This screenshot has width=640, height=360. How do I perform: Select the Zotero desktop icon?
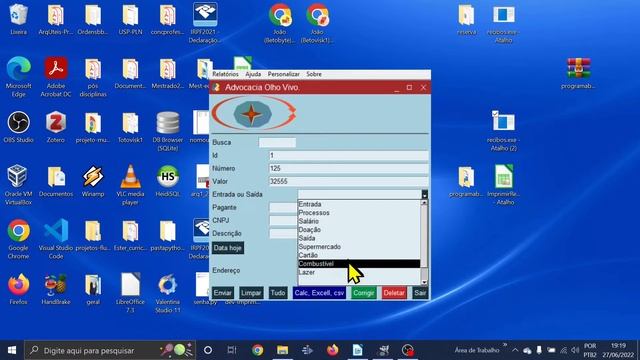(x=56, y=127)
